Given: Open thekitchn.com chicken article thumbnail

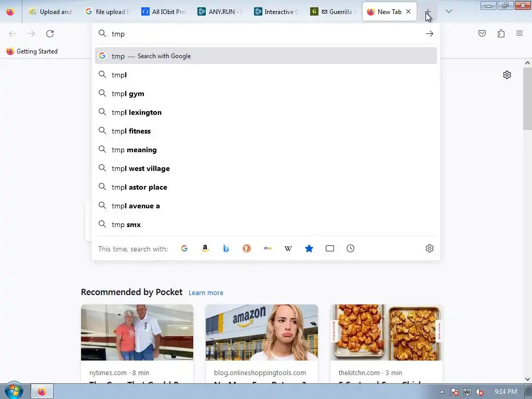Looking at the screenshot, I should point(386,332).
